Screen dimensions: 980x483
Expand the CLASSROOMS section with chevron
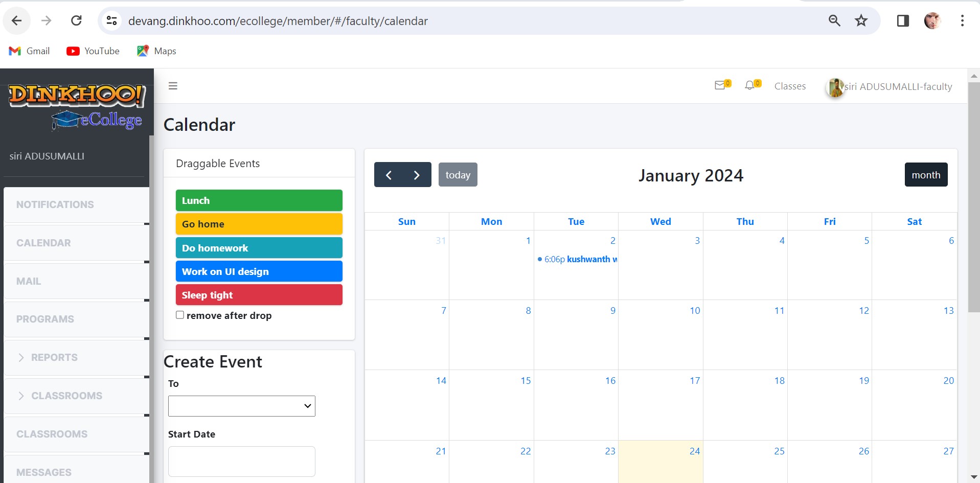[77, 396]
